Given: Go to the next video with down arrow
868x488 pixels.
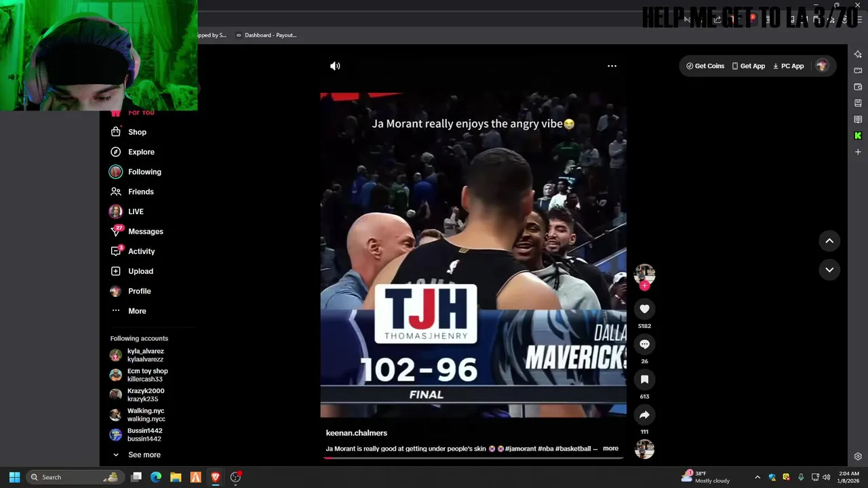Looking at the screenshot, I should pos(829,270).
